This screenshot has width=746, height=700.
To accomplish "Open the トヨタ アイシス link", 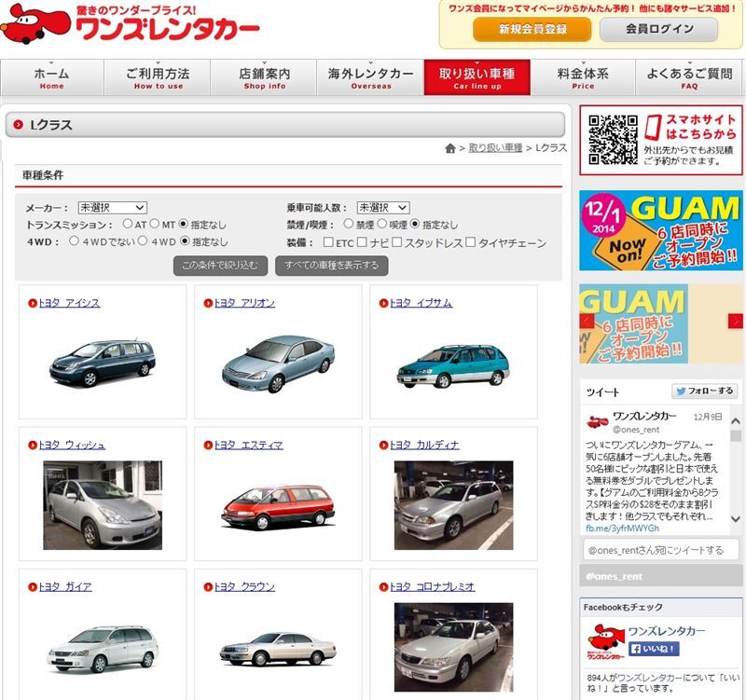I will pos(69,303).
